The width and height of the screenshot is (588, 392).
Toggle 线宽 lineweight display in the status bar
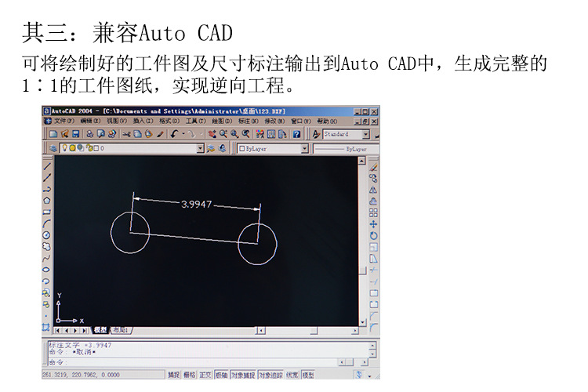click(x=292, y=375)
